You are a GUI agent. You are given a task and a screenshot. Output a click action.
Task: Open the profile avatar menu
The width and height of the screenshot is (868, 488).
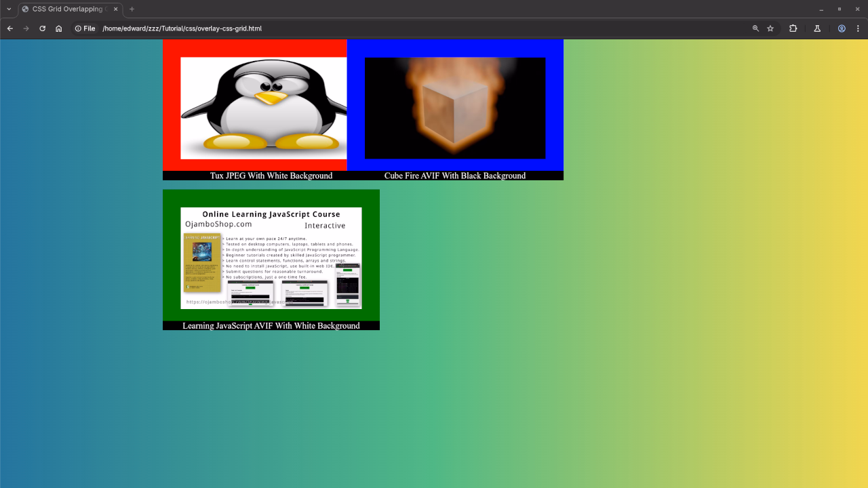click(842, 28)
